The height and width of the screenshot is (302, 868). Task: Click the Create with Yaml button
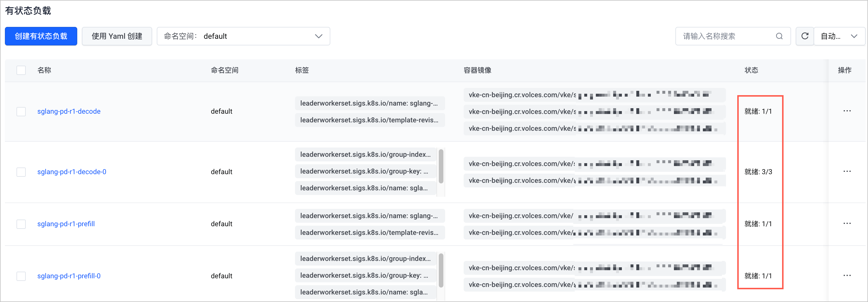pyautogui.click(x=117, y=36)
